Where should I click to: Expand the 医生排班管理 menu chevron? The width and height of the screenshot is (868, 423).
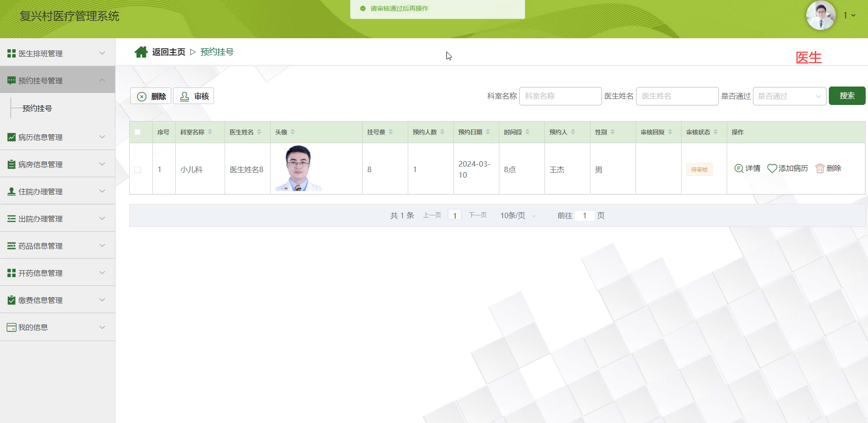point(102,53)
